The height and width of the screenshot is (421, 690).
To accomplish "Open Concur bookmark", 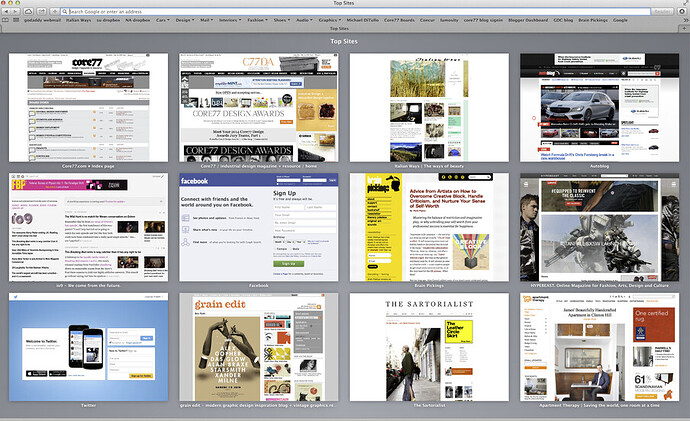I will click(x=427, y=20).
